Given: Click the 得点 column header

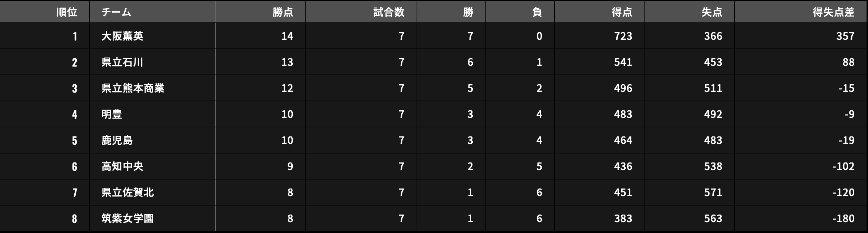Looking at the screenshot, I should point(622,12).
